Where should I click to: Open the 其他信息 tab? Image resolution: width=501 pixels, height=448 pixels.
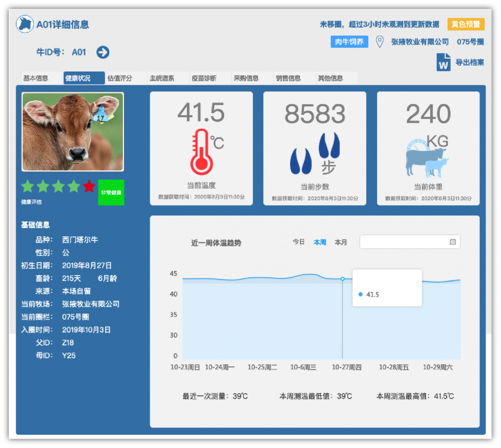(337, 78)
